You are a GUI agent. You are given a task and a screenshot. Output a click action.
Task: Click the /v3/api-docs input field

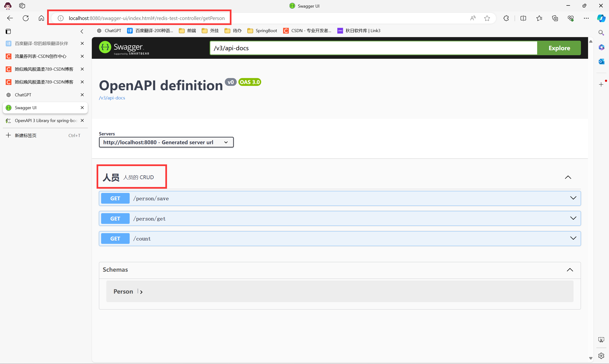tap(373, 48)
